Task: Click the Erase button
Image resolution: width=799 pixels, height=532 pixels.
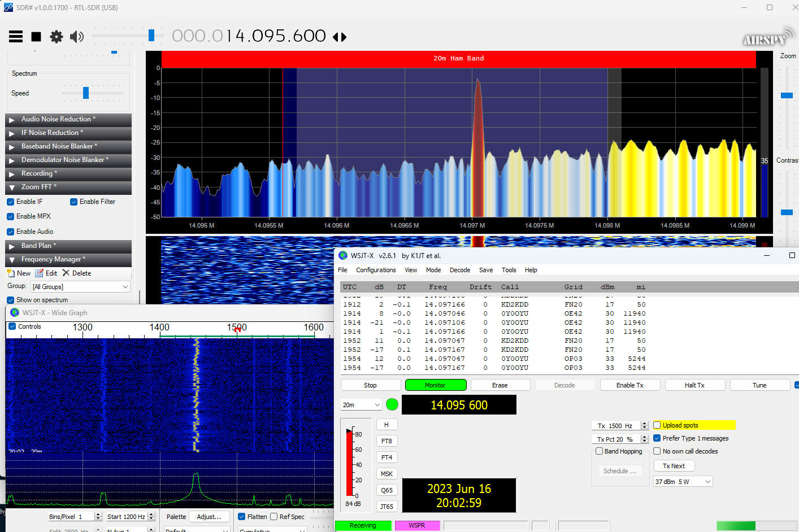Action: 500,385
